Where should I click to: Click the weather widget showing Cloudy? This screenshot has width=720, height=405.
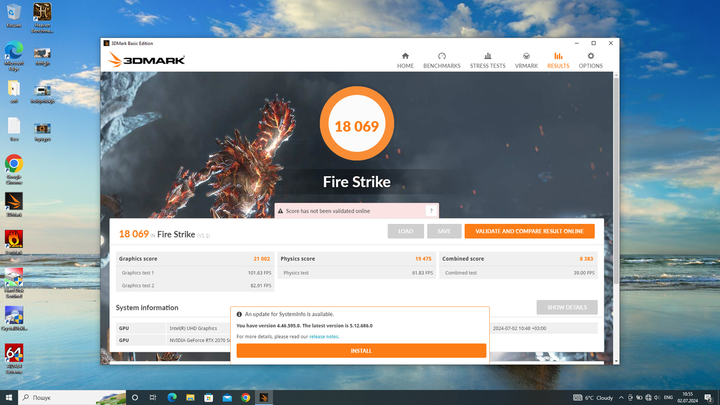click(x=593, y=398)
